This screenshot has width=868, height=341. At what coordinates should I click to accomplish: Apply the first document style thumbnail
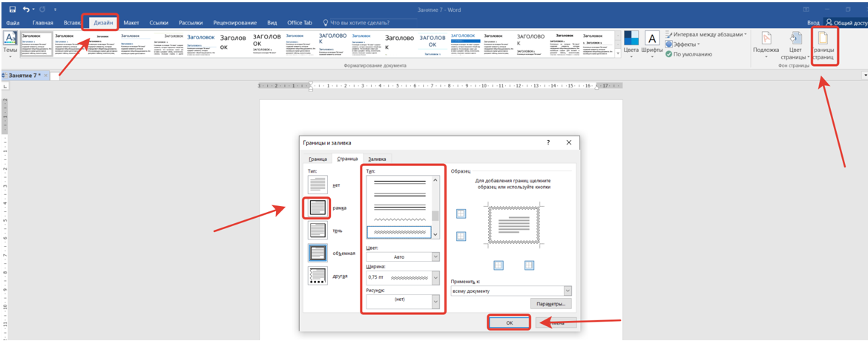[36, 44]
